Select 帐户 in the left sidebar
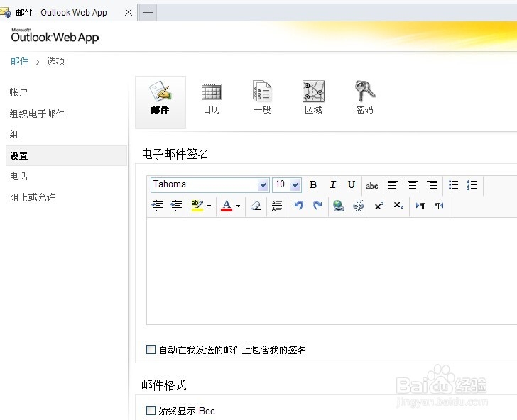Viewport: 517px width, 420px height. 18,92
